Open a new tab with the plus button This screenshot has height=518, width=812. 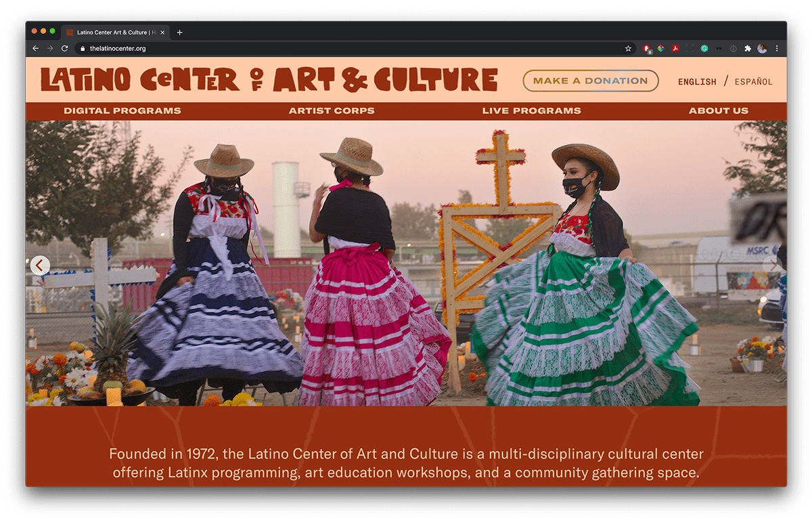coord(179,33)
